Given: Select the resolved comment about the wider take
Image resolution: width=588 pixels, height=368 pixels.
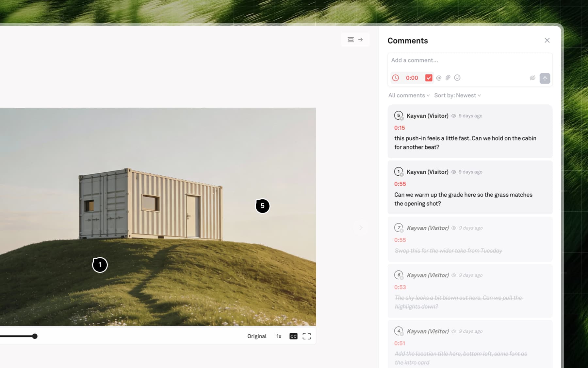Looking at the screenshot, I should [x=470, y=239].
